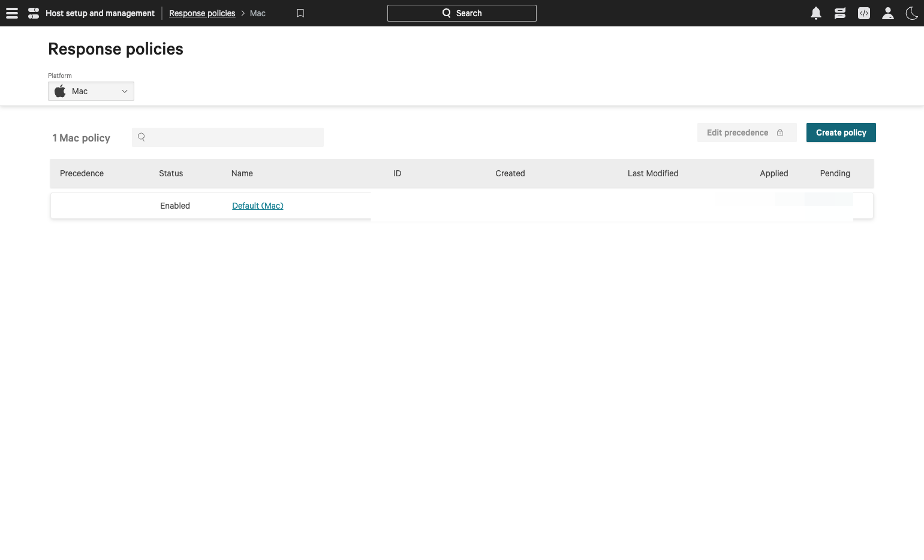Open the Default (Mac) policy link
This screenshot has height=560, width=924.
(x=257, y=206)
